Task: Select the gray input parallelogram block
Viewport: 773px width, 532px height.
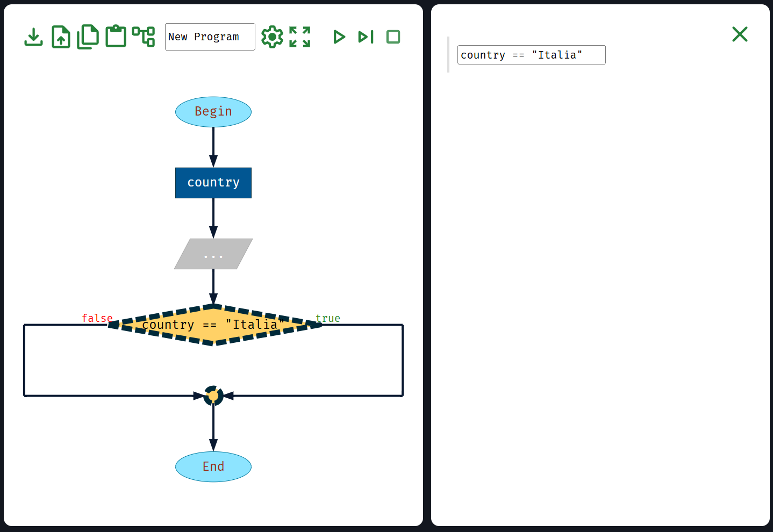Action: (x=213, y=254)
